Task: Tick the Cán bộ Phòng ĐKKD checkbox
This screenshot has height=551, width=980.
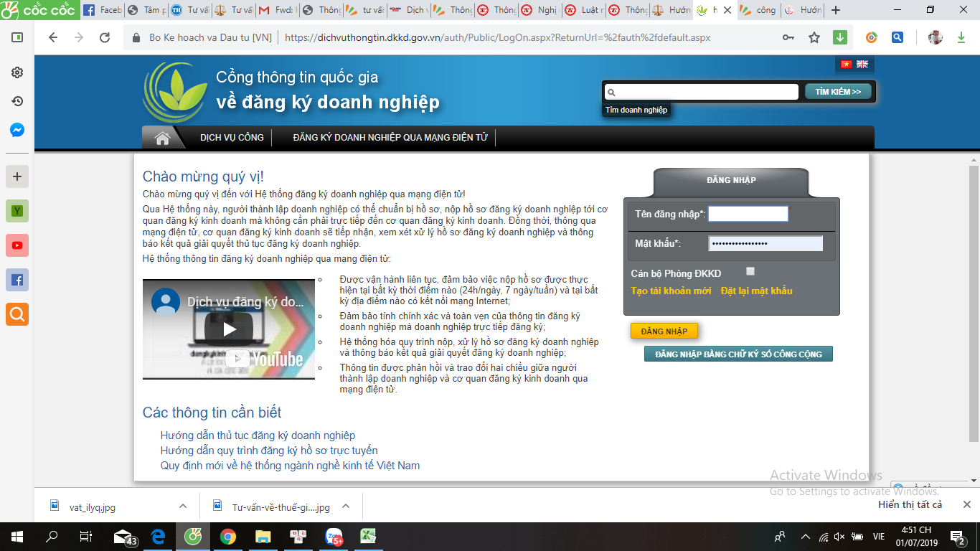Action: point(750,271)
